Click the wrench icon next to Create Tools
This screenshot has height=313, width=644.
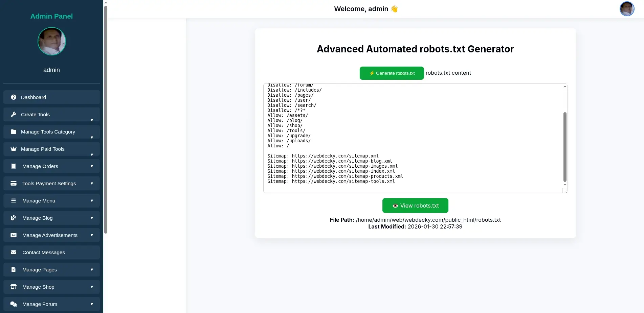coord(14,114)
